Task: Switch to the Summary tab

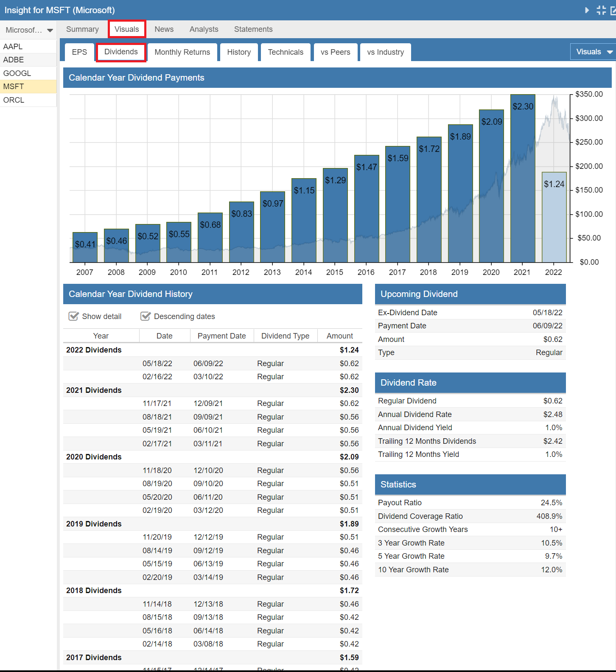Action: coord(82,29)
